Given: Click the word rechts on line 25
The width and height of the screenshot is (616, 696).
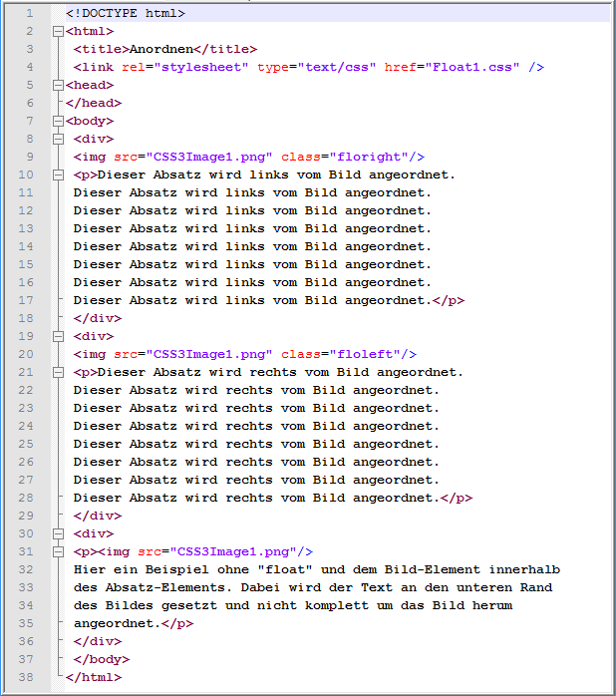Looking at the screenshot, I should point(249,444).
